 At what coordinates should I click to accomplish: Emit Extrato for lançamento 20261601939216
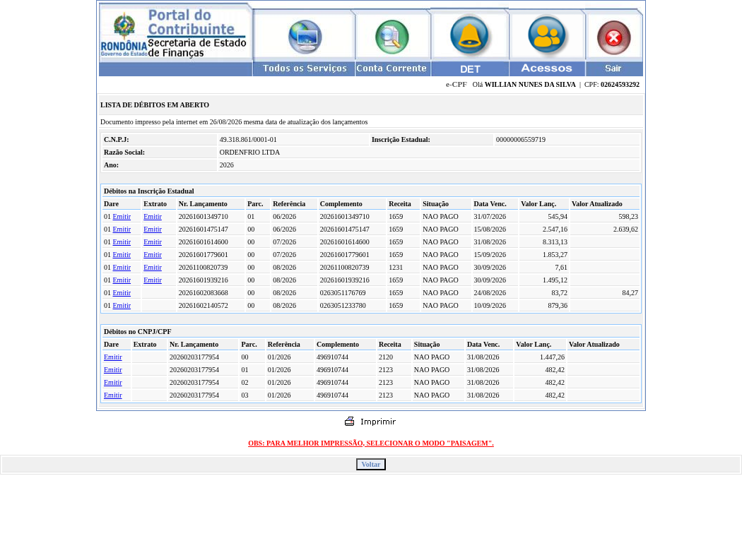tap(153, 280)
